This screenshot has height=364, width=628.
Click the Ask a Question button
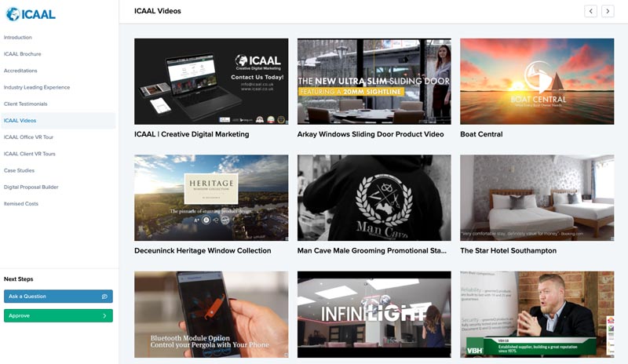58,297
